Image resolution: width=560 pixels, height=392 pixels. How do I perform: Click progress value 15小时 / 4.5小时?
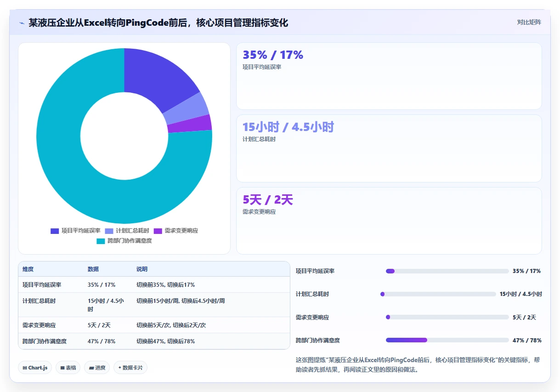click(x=521, y=294)
